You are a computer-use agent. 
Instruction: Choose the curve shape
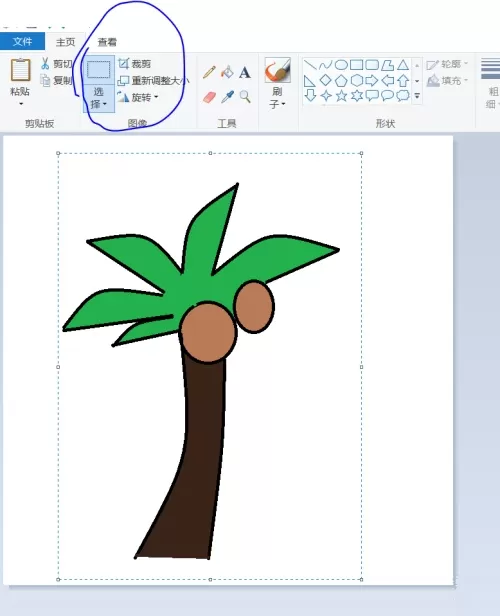pos(325,65)
